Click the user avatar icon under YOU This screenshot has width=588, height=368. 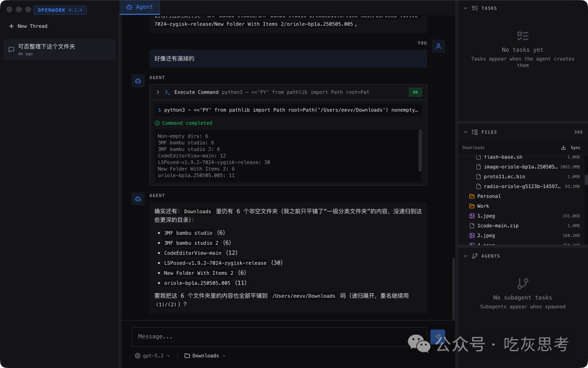coord(438,46)
